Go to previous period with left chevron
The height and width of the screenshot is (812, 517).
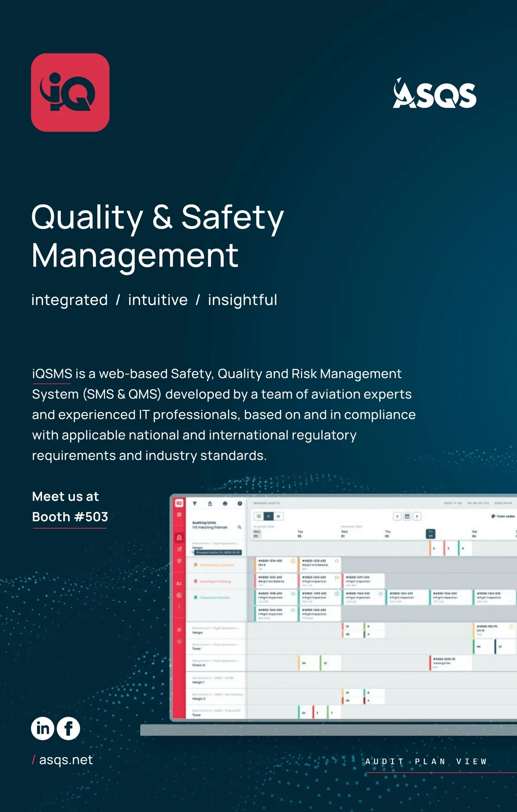coord(397,516)
